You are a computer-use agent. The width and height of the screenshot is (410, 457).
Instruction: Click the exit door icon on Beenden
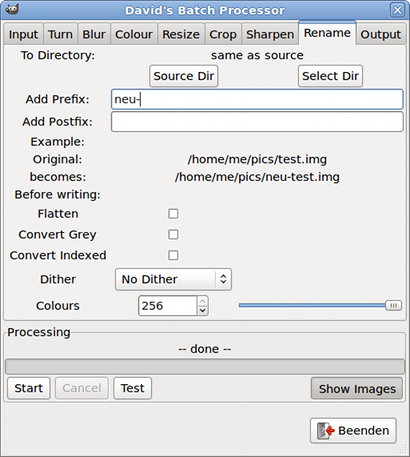tap(325, 431)
